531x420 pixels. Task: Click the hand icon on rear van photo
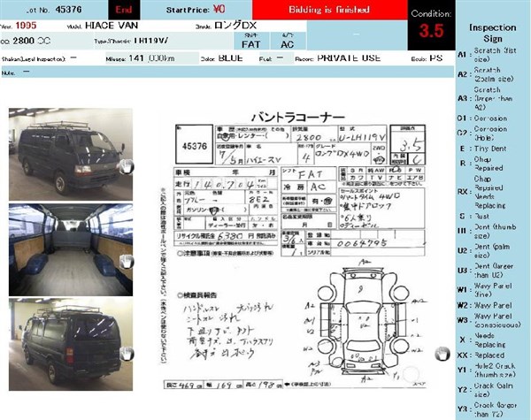pos(127,354)
